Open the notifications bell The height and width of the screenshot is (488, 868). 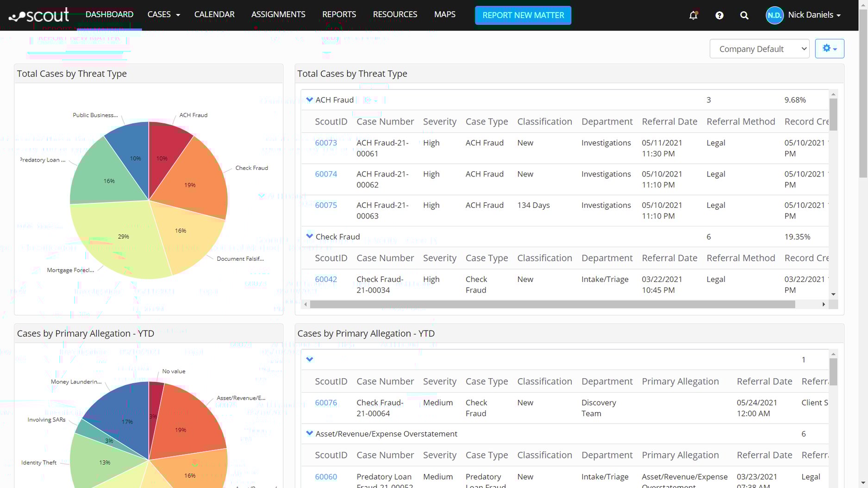tap(693, 15)
